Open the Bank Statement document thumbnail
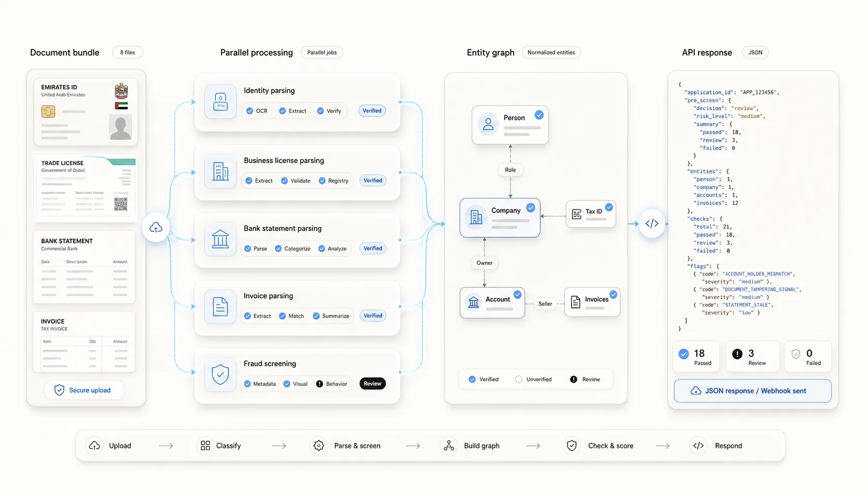Screen dimensions: 868x489 pyautogui.click(x=84, y=267)
